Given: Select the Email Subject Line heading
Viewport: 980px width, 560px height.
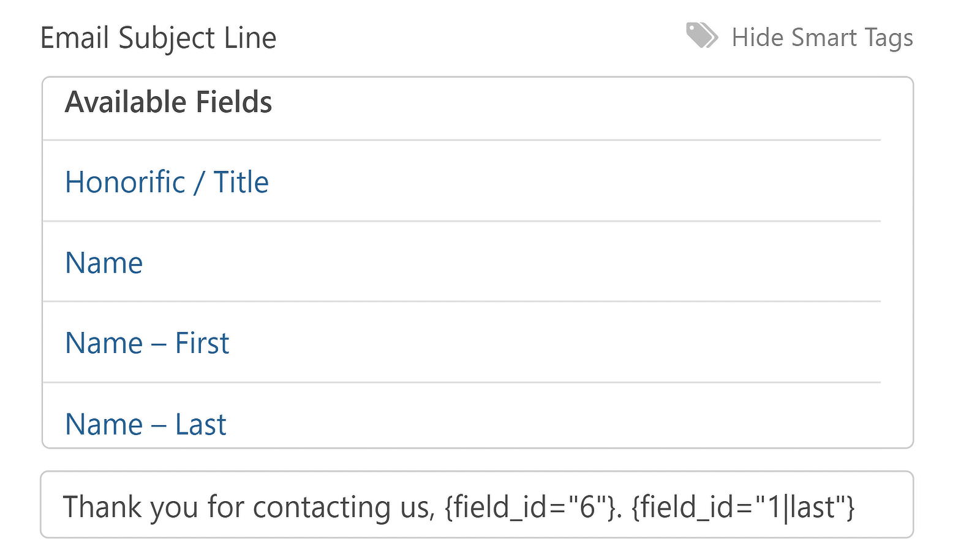Looking at the screenshot, I should (158, 38).
